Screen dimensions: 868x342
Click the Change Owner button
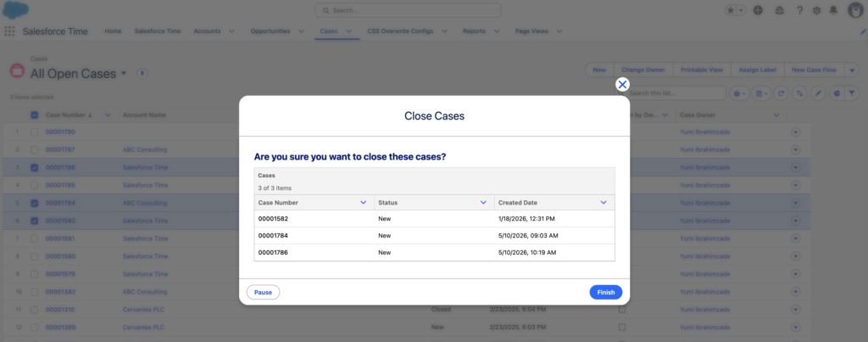tap(643, 70)
